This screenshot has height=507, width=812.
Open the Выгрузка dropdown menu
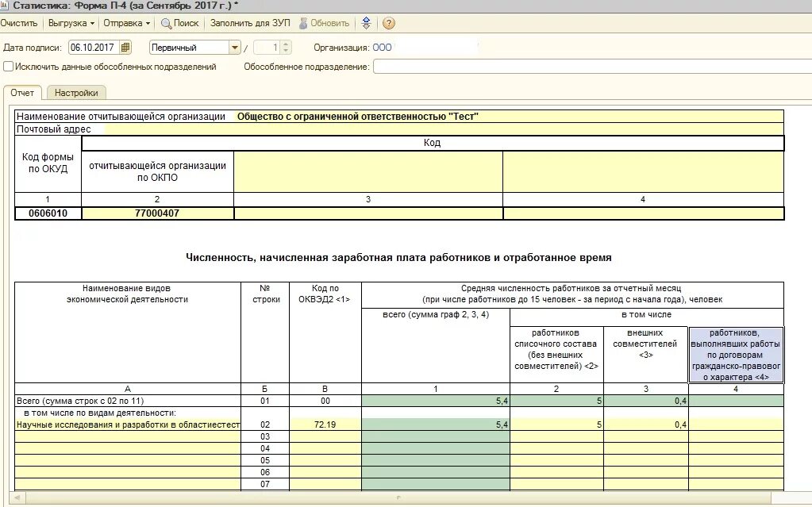71,23
